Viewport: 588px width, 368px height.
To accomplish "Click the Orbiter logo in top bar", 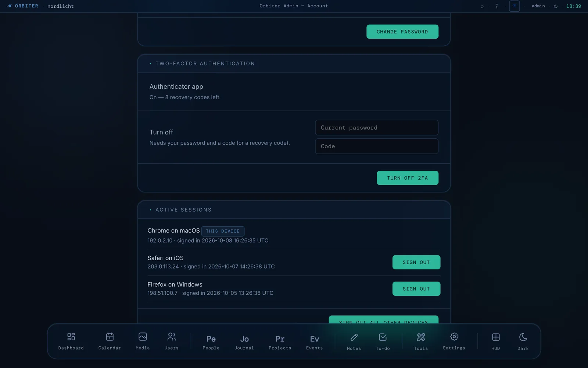I will [x=23, y=6].
